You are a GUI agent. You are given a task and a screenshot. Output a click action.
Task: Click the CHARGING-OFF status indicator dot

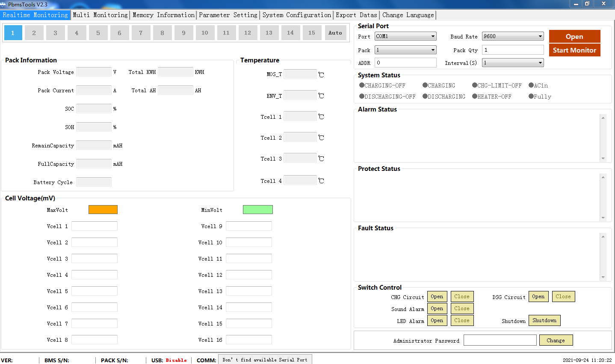point(362,85)
